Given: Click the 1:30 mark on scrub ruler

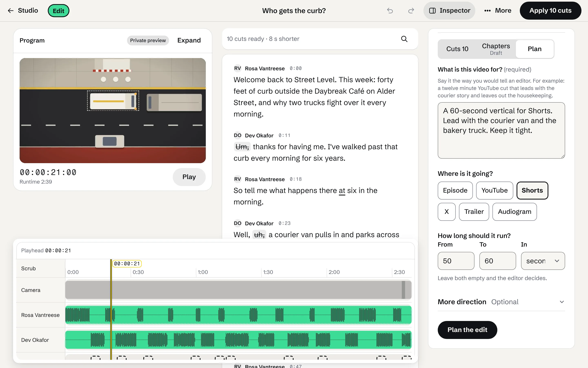Looking at the screenshot, I should [268, 272].
